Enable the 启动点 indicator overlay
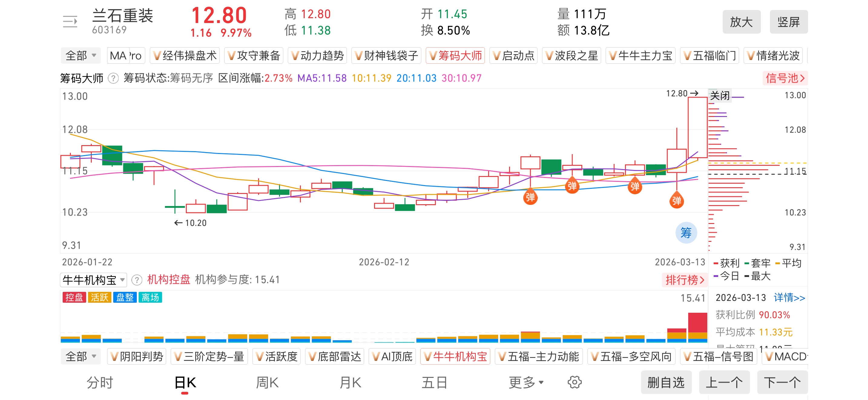 (513, 56)
